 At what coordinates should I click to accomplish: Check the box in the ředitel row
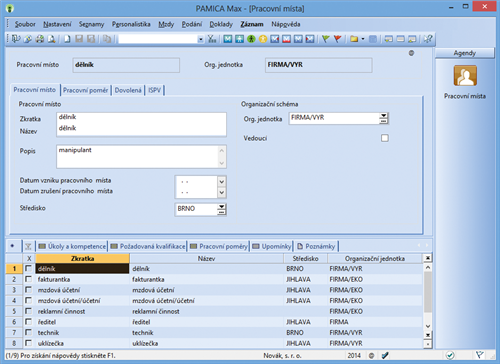29,322
